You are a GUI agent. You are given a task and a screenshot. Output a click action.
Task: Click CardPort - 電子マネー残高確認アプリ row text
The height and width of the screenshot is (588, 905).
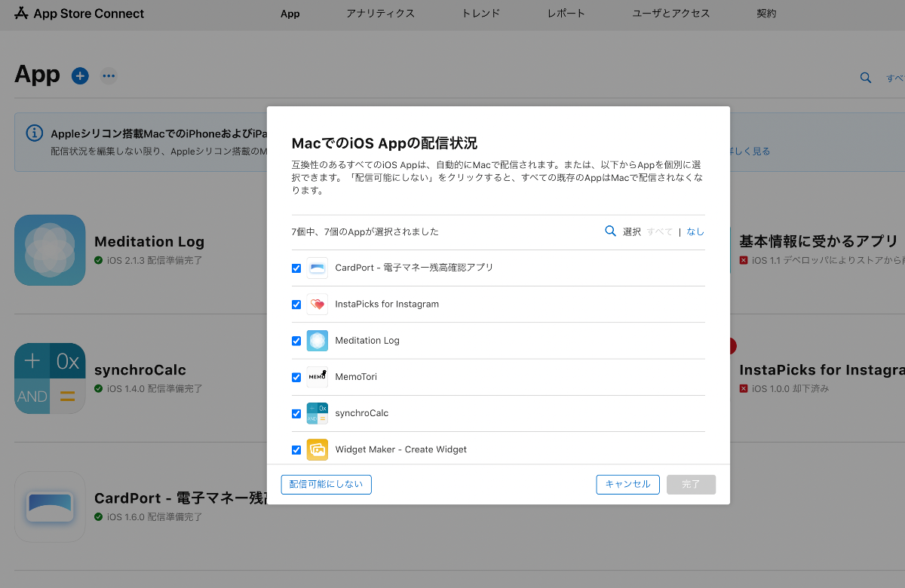click(x=414, y=268)
